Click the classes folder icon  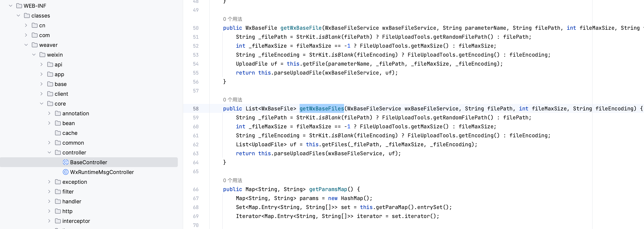pyautogui.click(x=27, y=15)
